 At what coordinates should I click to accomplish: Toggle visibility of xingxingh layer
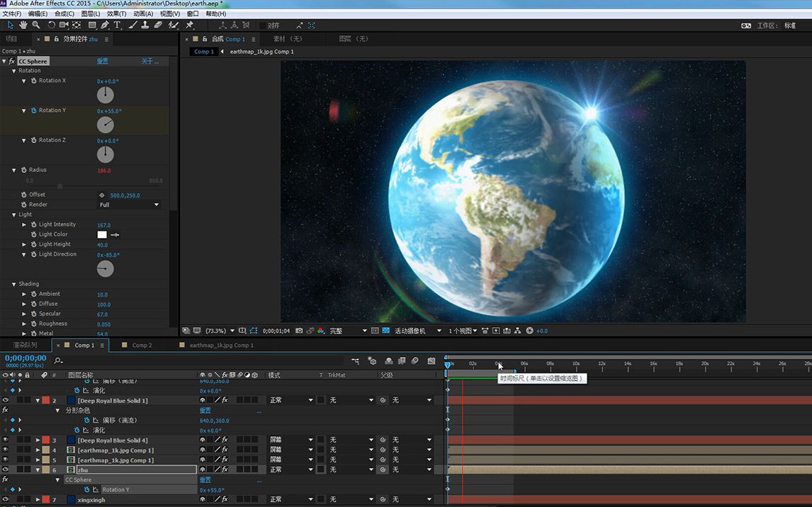point(5,500)
